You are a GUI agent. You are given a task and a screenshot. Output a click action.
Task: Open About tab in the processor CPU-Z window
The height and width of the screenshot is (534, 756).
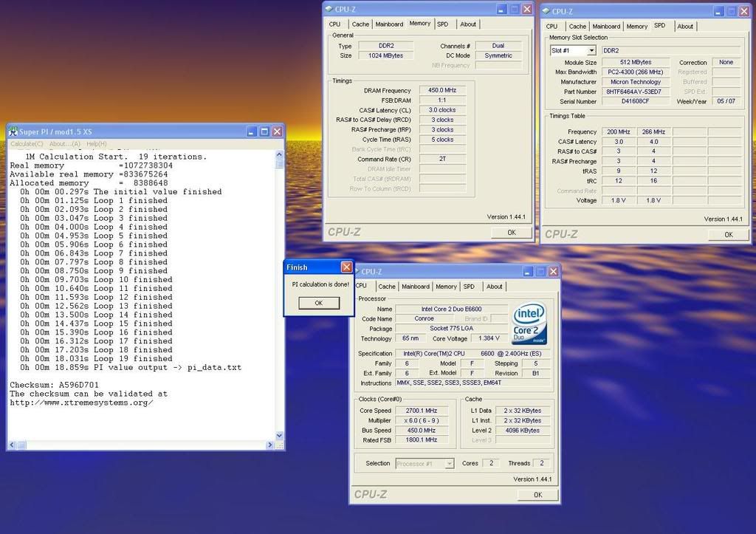[494, 287]
